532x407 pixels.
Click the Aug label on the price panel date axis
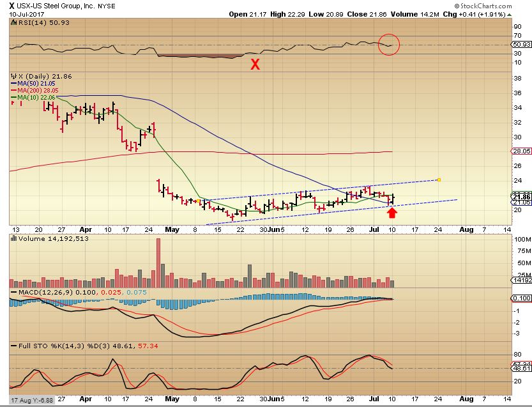[x=466, y=230]
